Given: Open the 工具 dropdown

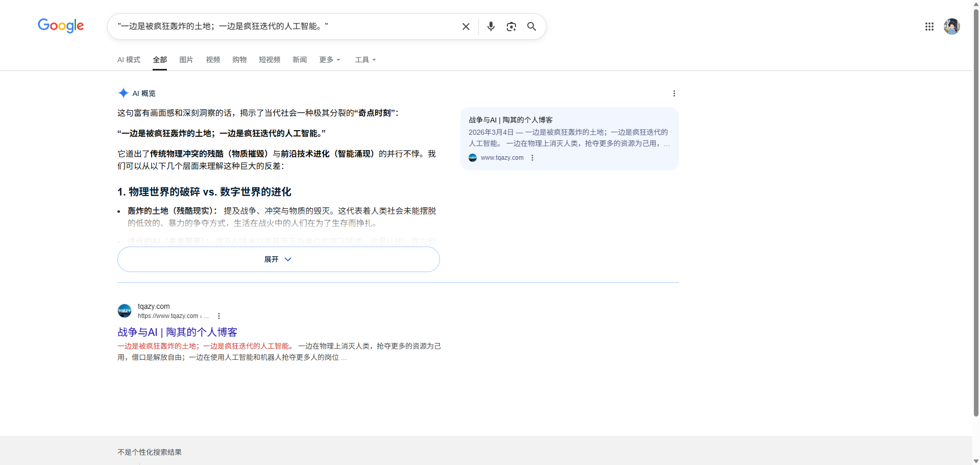Looking at the screenshot, I should (365, 60).
